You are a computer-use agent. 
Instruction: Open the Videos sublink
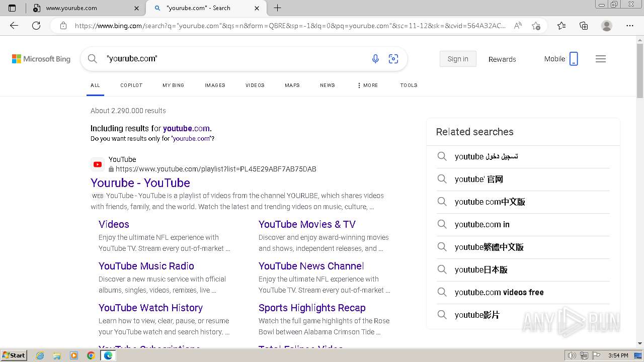pyautogui.click(x=114, y=224)
